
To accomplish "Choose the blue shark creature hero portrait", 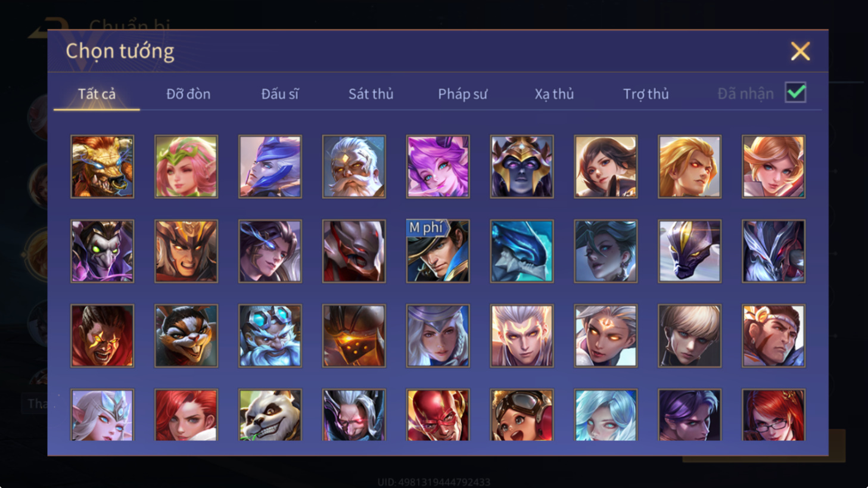I will click(x=522, y=251).
